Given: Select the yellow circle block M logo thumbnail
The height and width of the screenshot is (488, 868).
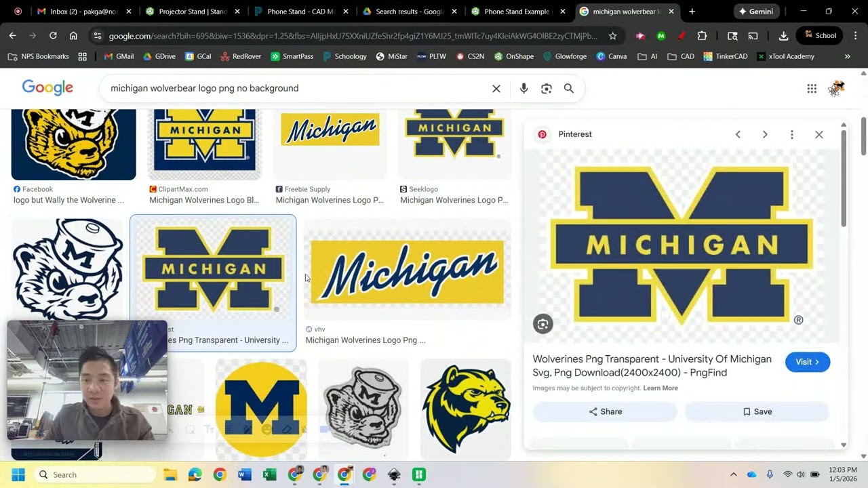Looking at the screenshot, I should [261, 409].
